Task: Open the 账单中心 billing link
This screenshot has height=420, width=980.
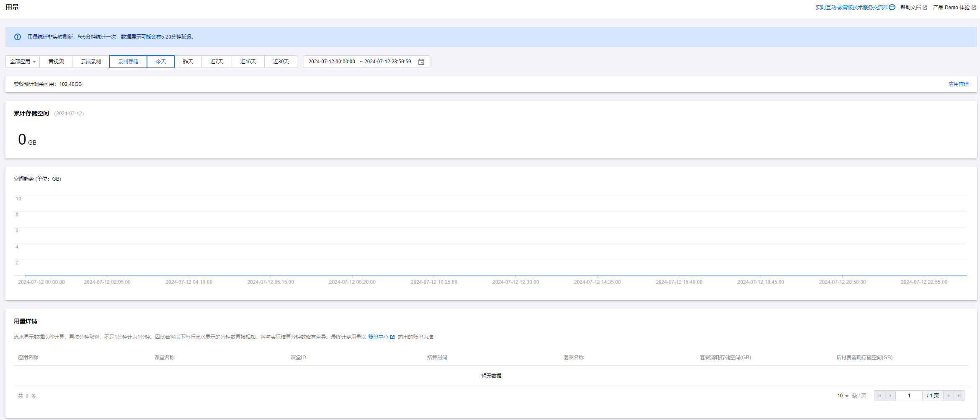Action: 378,337
